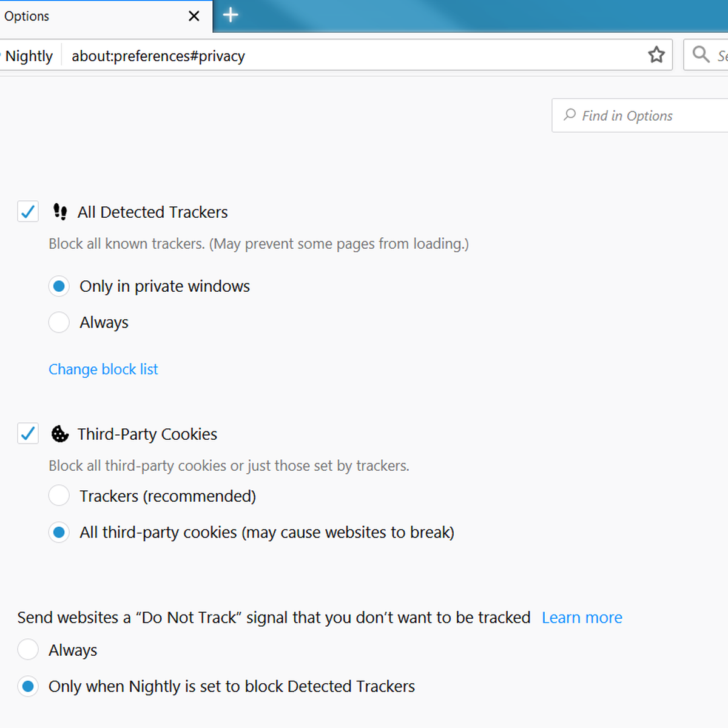Select Always under All Detected Trackers

(x=59, y=322)
